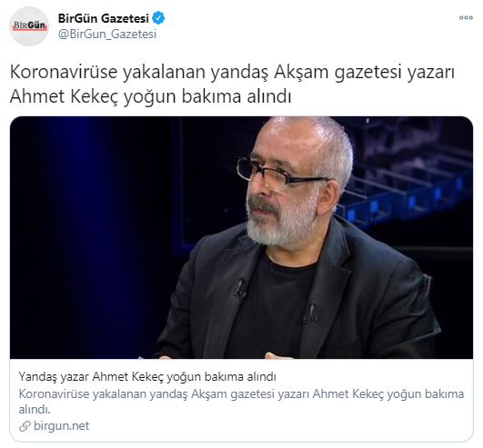483x448 pixels.
Task: Click the word 'Koronavirüse' in the tweet text
Action: 64,72
